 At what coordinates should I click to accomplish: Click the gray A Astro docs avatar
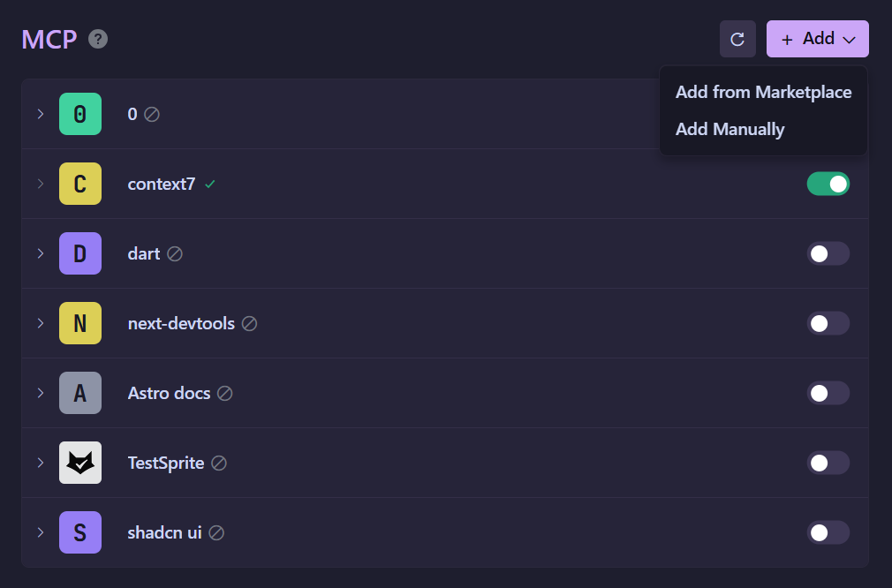click(x=80, y=393)
